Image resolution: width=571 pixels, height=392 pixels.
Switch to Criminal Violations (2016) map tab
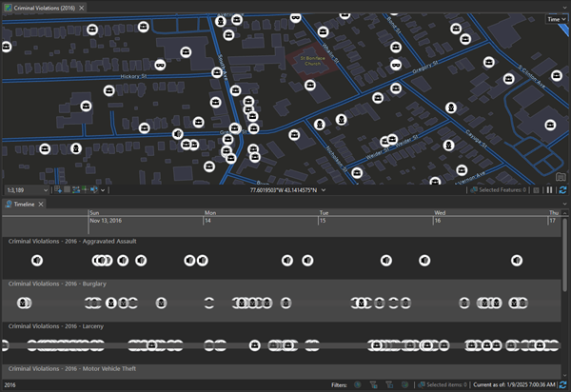coord(38,7)
